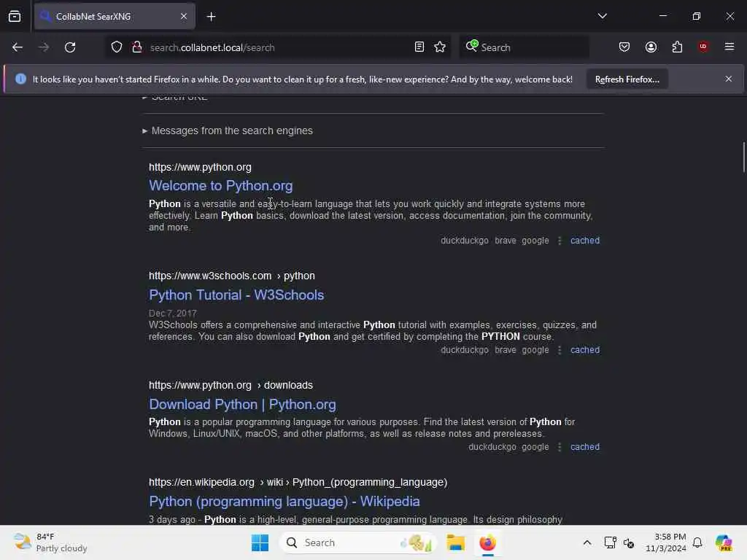Viewport: 747px width, 560px height.
Task: Open notifications bell icon
Action: (x=697, y=542)
